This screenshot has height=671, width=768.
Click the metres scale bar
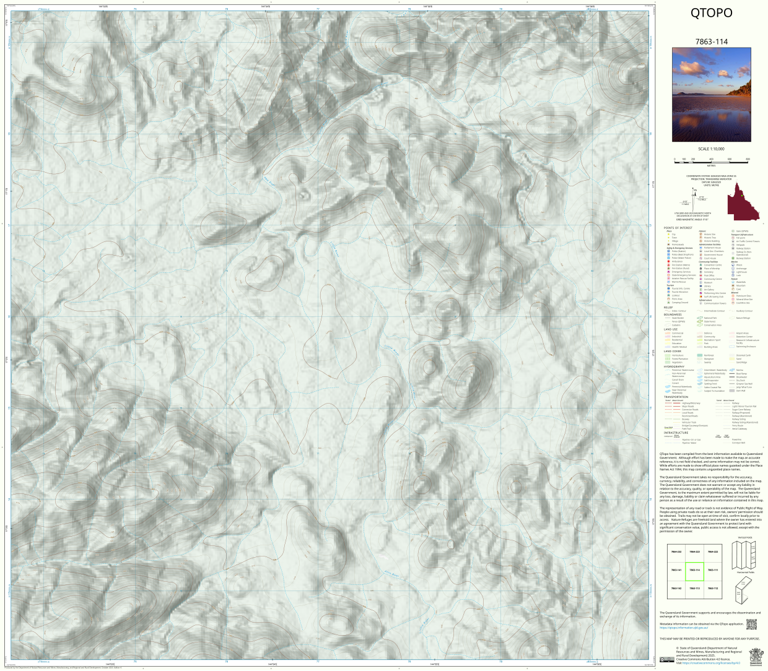pyautogui.click(x=711, y=160)
